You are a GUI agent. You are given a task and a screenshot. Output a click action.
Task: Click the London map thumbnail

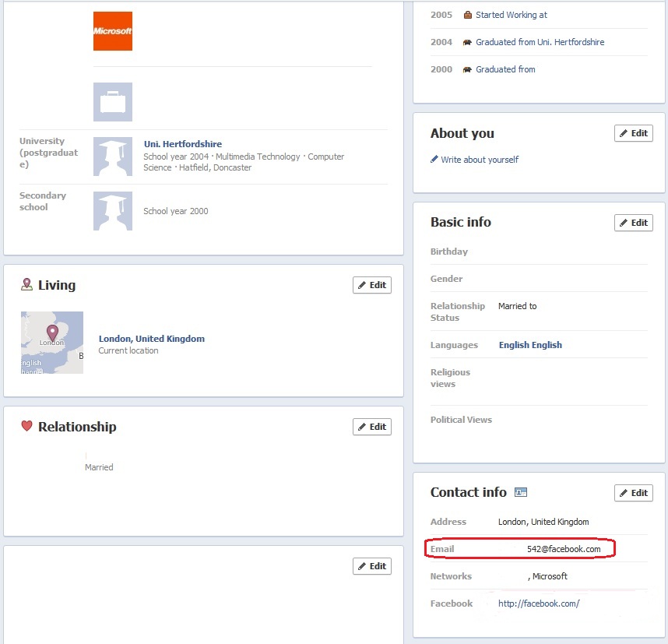pyautogui.click(x=51, y=342)
